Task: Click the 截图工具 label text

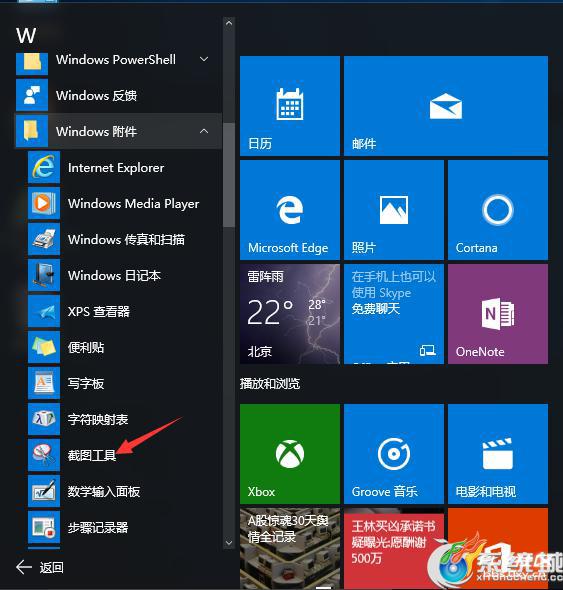Action: click(x=92, y=455)
